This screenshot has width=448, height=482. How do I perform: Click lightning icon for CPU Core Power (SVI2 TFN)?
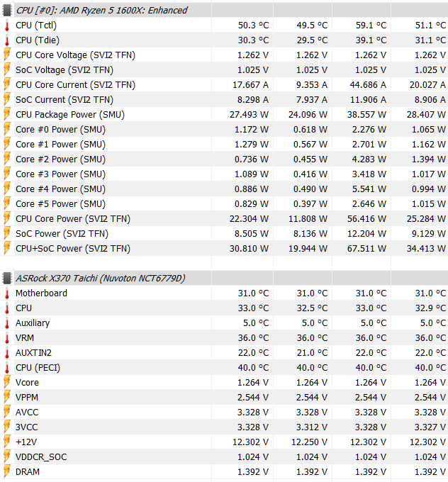pyautogui.click(x=7, y=219)
